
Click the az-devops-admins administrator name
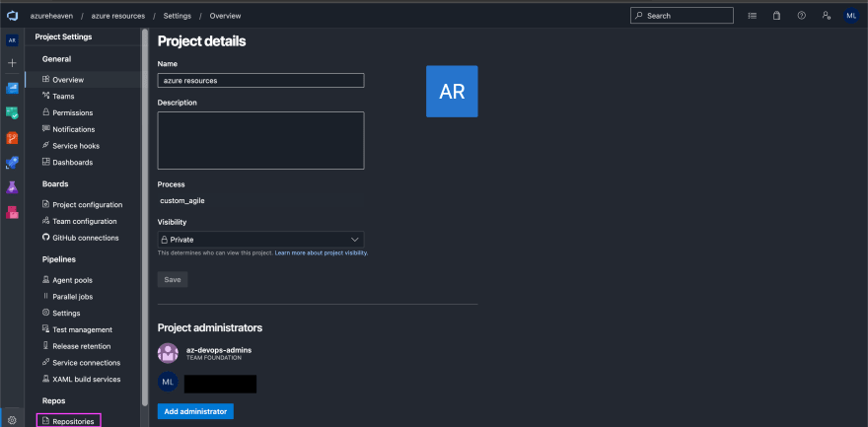coord(219,350)
